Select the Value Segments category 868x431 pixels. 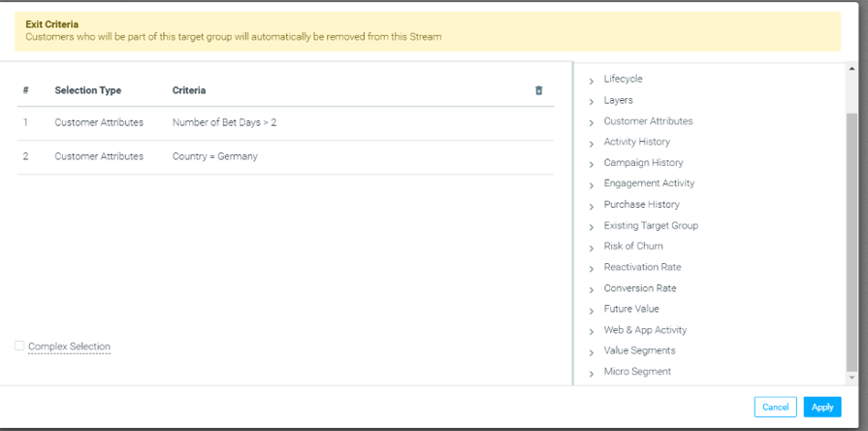[x=639, y=350]
